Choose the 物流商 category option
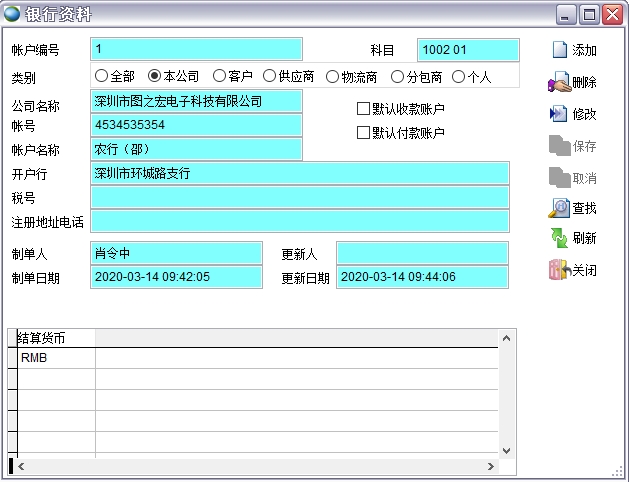The image size is (629, 482). (333, 76)
